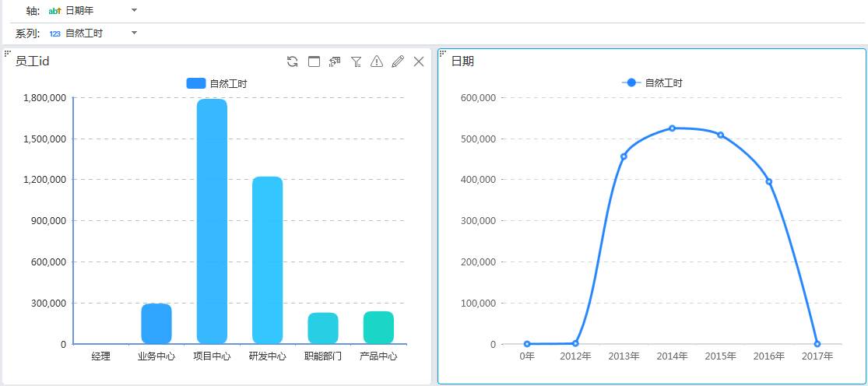Click the 2012年 data point on line
The width and height of the screenshot is (868, 386).
[x=575, y=343]
